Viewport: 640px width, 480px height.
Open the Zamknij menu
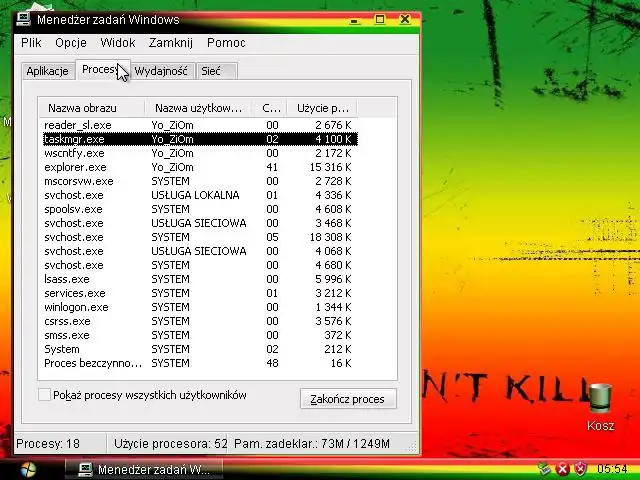click(x=171, y=42)
